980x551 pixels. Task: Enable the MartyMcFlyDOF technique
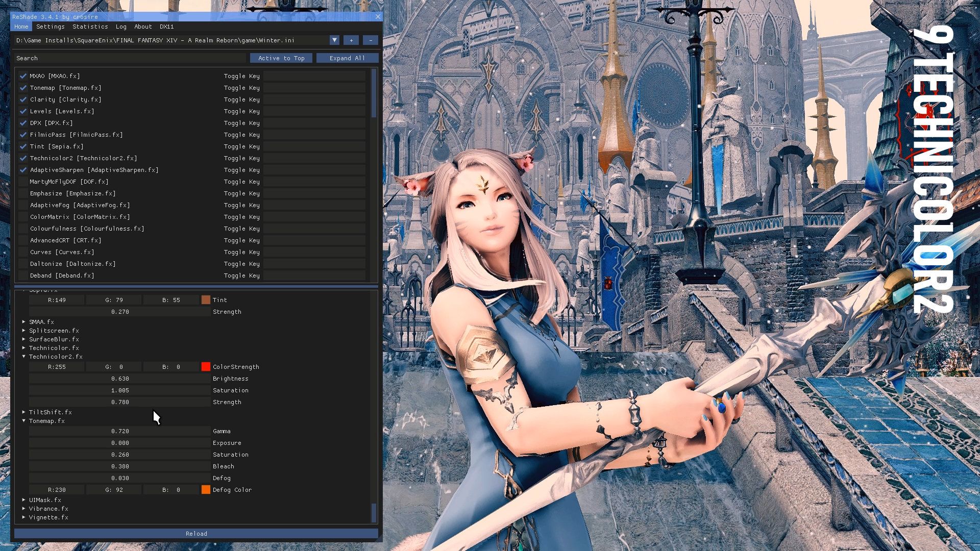(23, 182)
